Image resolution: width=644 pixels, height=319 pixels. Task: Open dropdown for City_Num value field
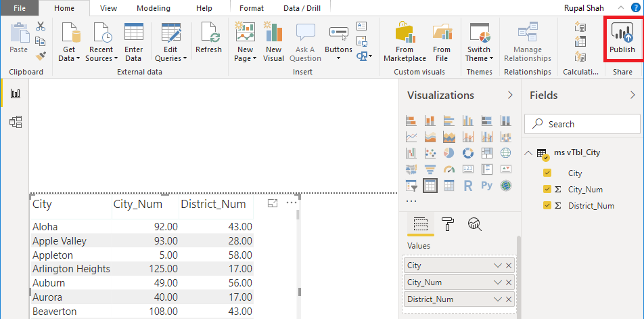coord(498,282)
